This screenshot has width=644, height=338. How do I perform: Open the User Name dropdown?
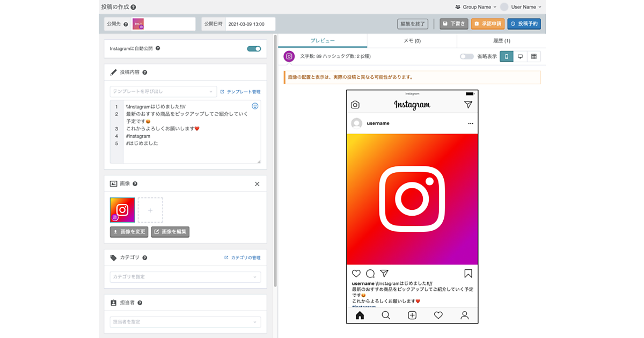tap(521, 7)
